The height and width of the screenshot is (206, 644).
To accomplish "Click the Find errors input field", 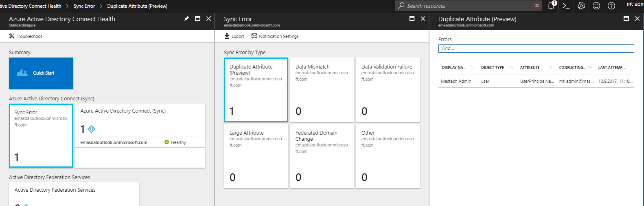I will click(x=536, y=48).
